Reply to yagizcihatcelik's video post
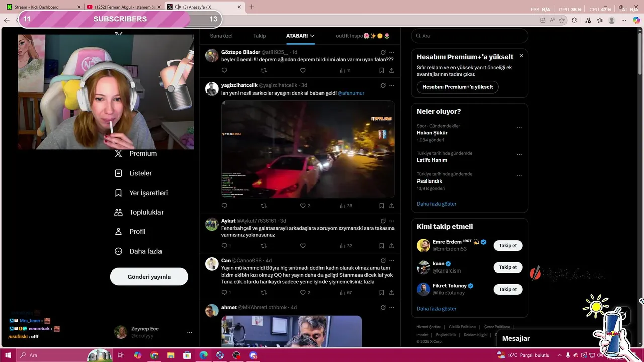644x362 pixels. click(224, 206)
